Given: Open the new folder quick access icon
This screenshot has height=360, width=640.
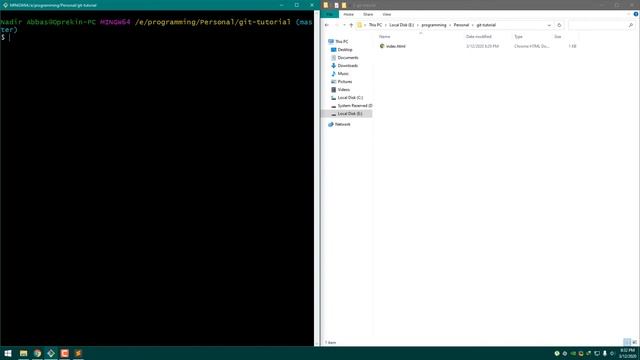Looking at the screenshot, I should 344,5.
